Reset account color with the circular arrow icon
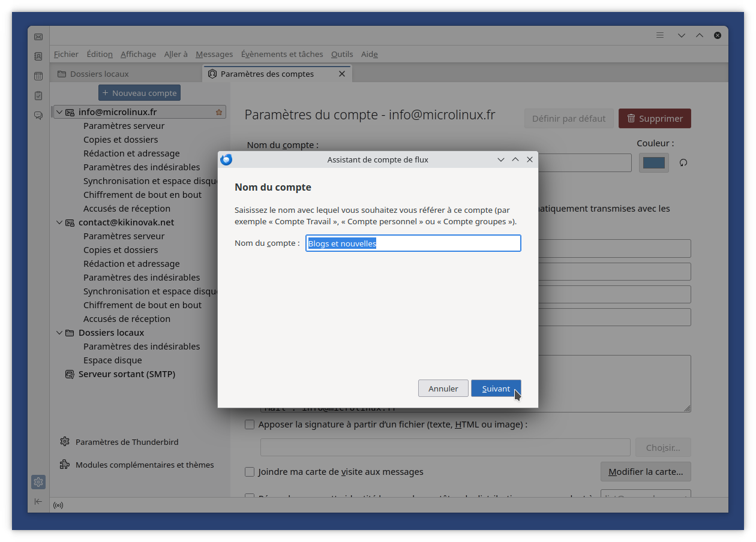This screenshot has height=542, width=756. [x=683, y=162]
